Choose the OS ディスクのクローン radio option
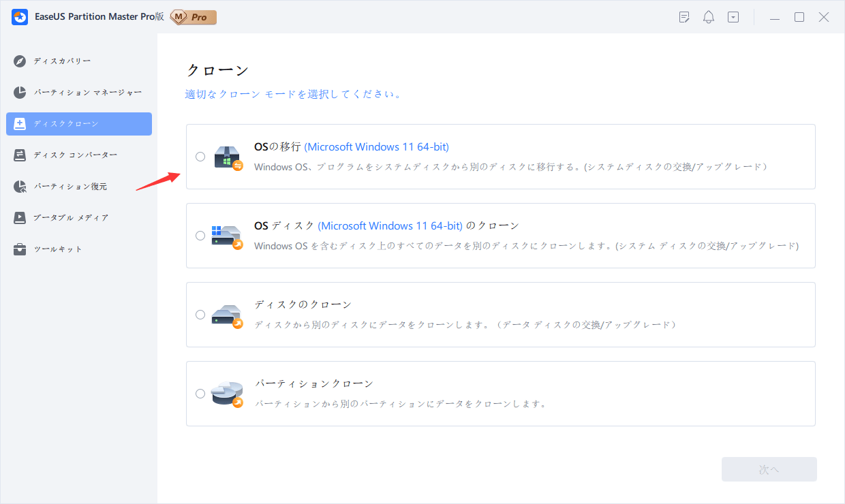This screenshot has width=845, height=504. [x=200, y=235]
